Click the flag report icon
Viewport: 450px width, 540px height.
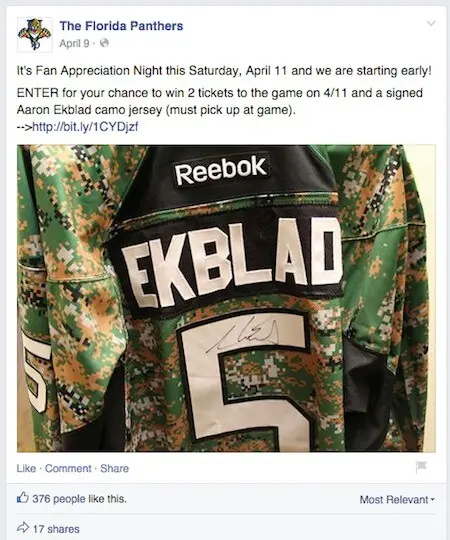pyautogui.click(x=421, y=467)
